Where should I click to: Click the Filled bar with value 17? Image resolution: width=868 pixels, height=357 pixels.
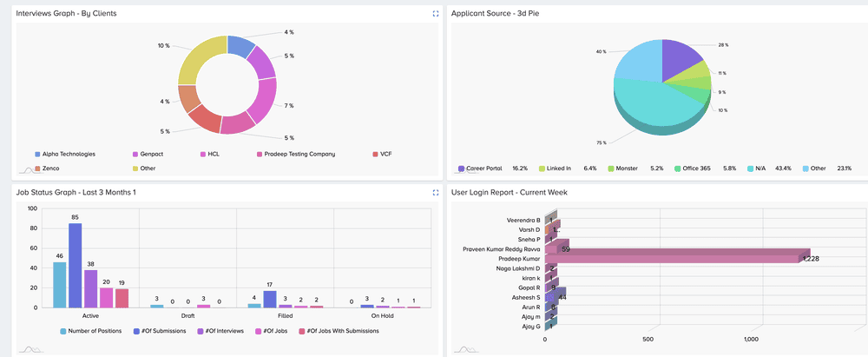[270, 300]
